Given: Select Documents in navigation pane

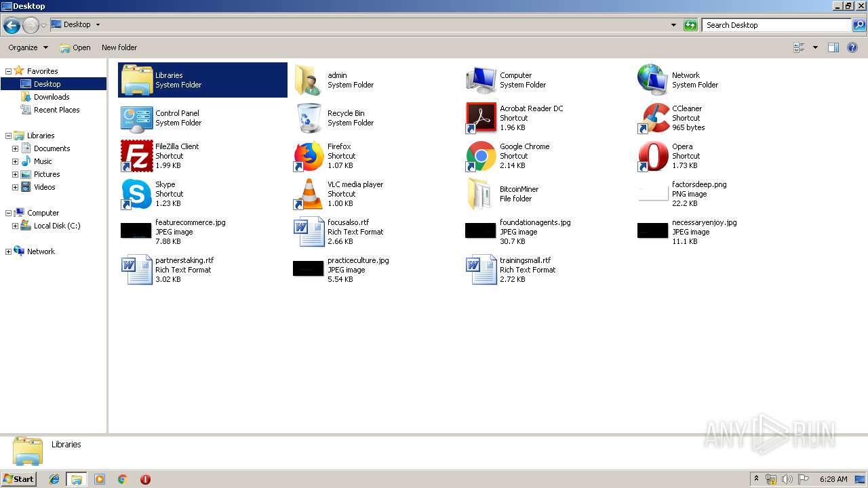Looking at the screenshot, I should pyautogui.click(x=52, y=148).
